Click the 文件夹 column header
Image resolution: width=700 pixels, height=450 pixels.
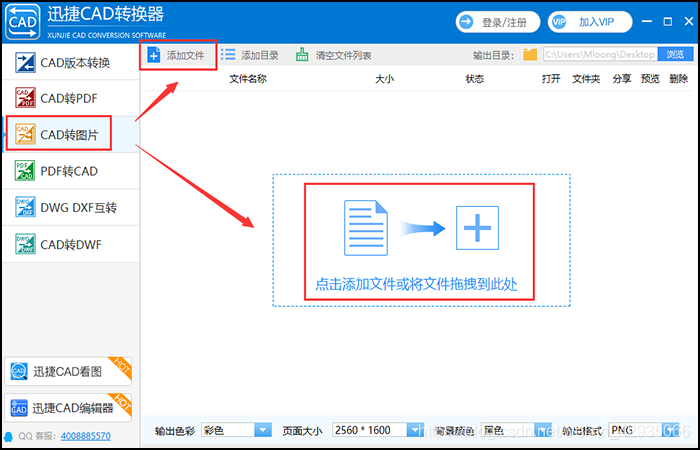pos(586,79)
